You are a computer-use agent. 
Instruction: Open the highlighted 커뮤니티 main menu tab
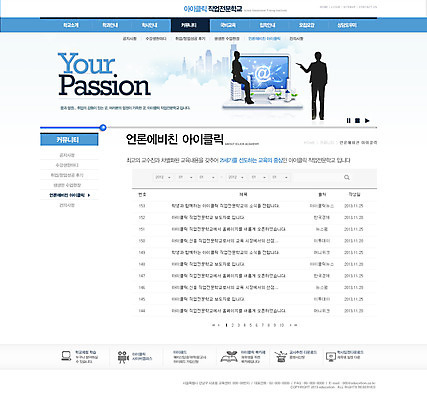click(x=190, y=25)
